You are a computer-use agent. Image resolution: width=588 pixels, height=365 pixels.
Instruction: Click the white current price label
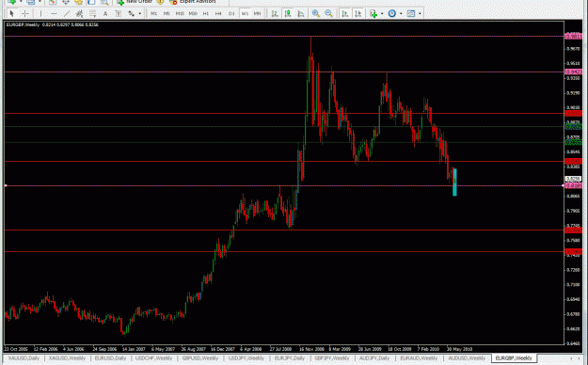(x=573, y=179)
